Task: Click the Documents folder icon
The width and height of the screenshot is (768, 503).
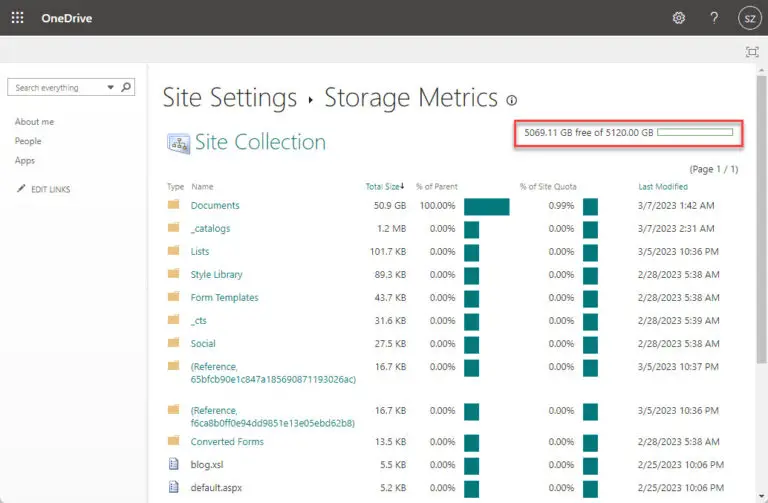Action: 173,205
